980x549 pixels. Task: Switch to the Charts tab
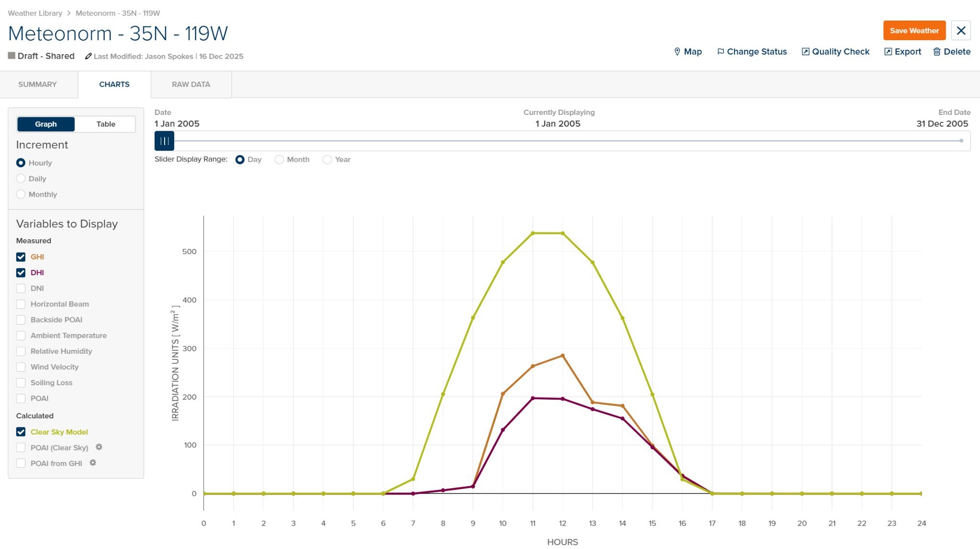[x=114, y=85]
